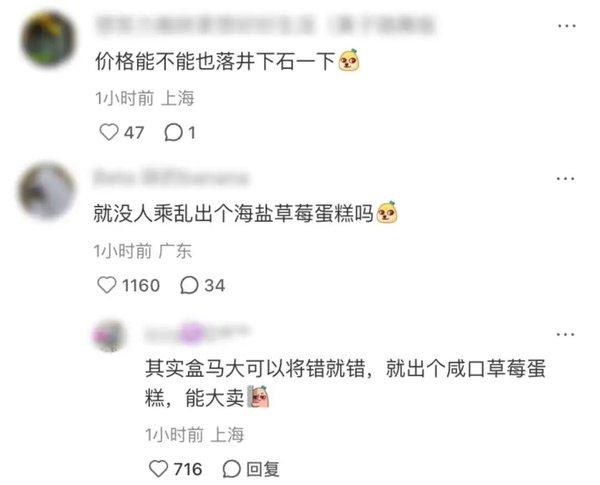Tap the second commenter's blurred username

pos(171,178)
